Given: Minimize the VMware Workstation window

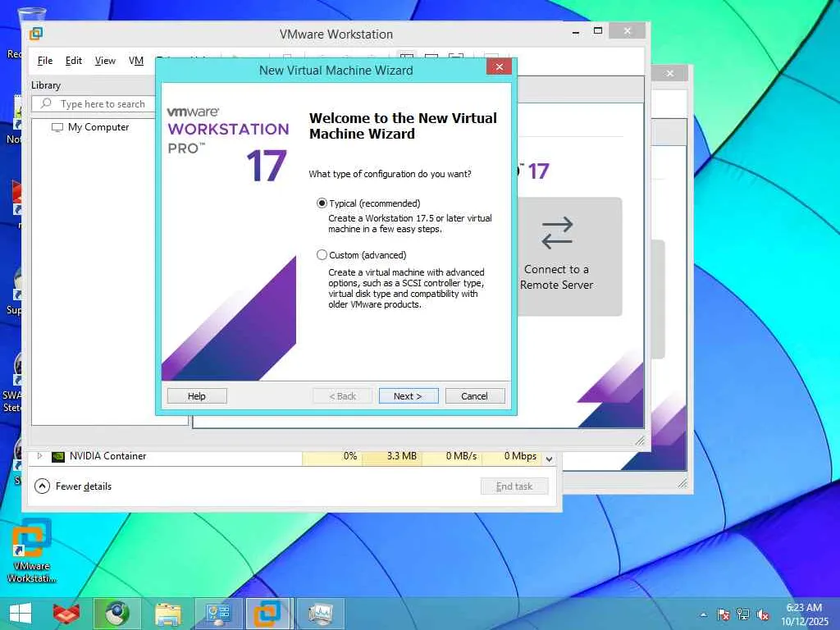Looking at the screenshot, I should pyautogui.click(x=576, y=32).
